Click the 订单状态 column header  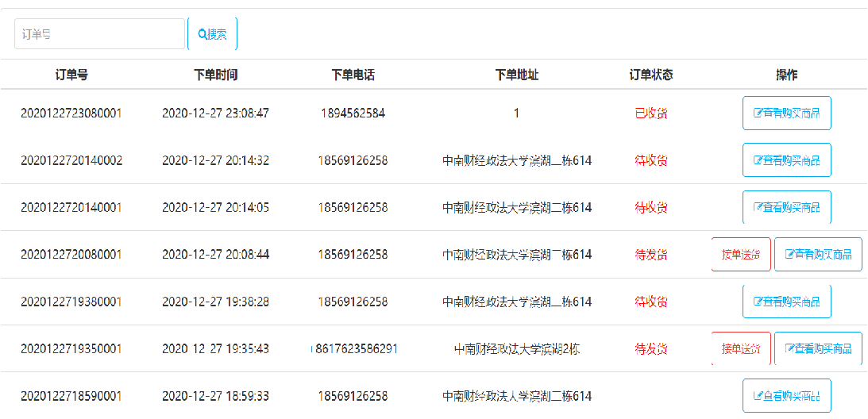click(651, 75)
